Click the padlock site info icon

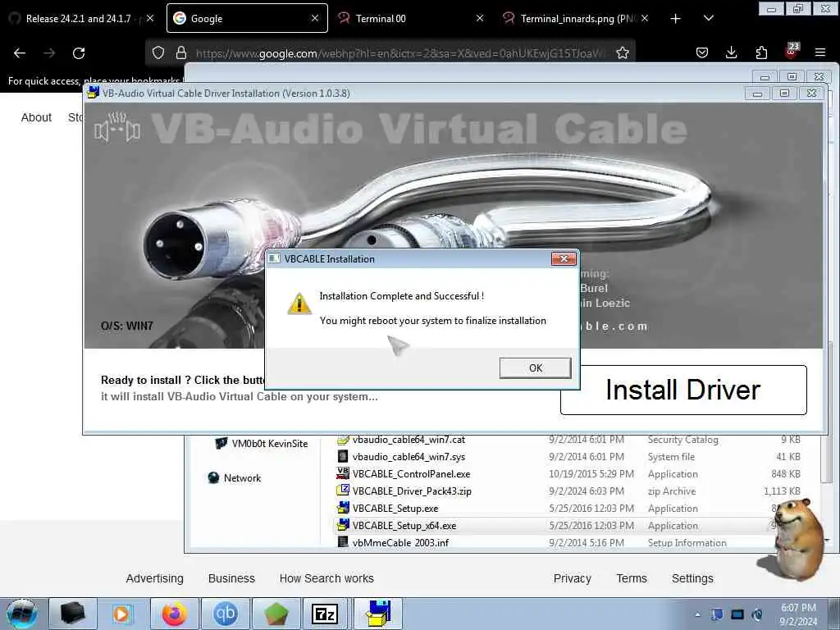(x=181, y=52)
